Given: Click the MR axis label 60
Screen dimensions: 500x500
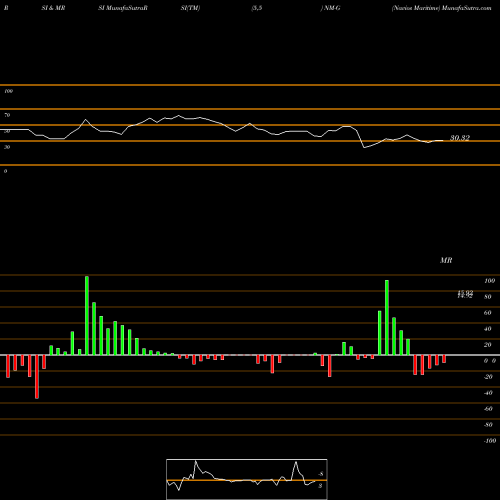Looking at the screenshot, I should [x=488, y=313].
